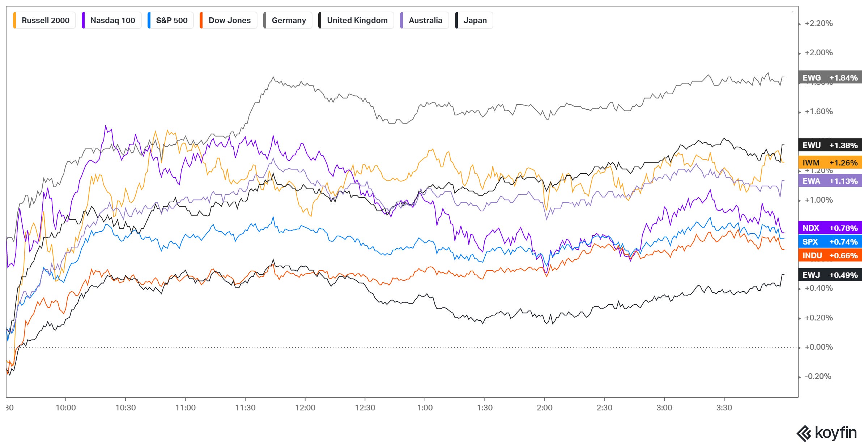Click the +1.60% axis value
868x448 pixels.
coord(818,112)
